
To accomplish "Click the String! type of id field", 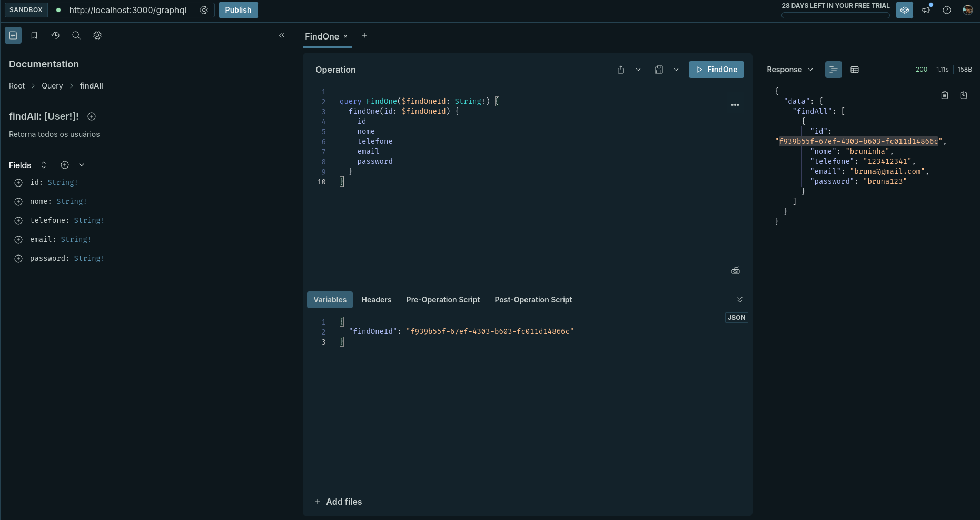I will 63,182.
